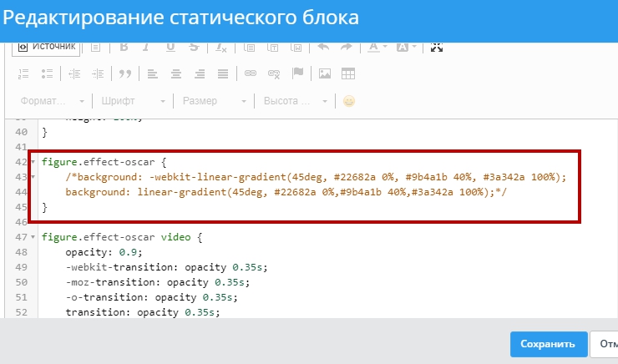Open the emoji smiley picker

click(349, 101)
